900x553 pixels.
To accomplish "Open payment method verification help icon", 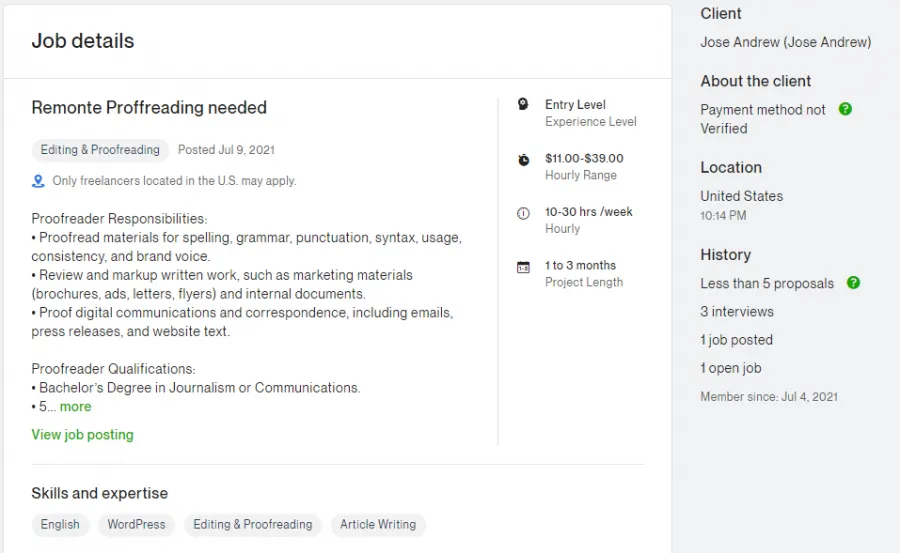I will click(x=845, y=109).
